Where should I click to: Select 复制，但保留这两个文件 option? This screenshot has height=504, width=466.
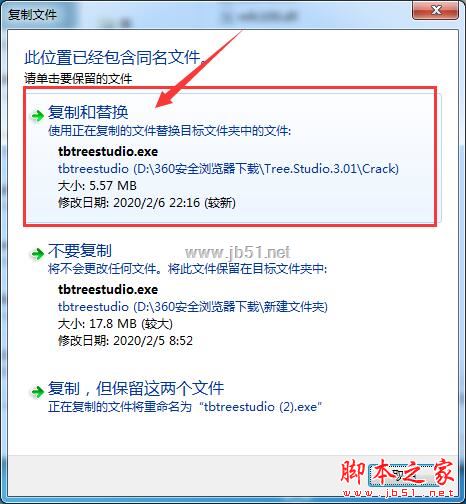(136, 388)
